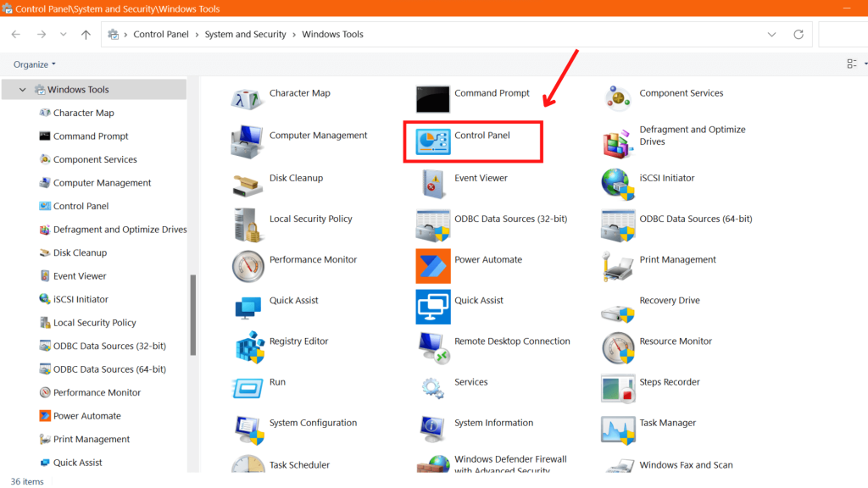Open Windows Fax and Scan icon

(x=619, y=465)
